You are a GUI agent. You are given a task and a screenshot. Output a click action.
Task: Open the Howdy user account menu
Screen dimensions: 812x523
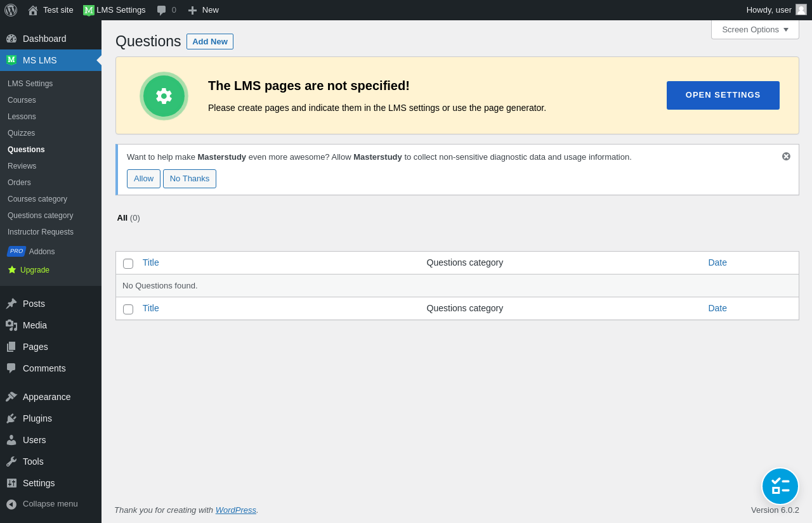point(775,10)
